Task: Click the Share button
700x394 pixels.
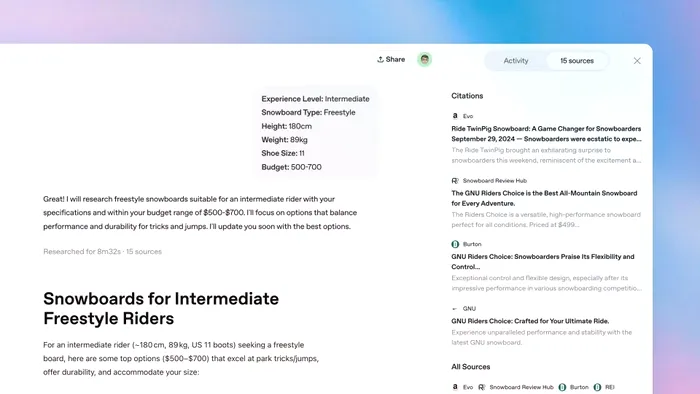Action: point(391,59)
